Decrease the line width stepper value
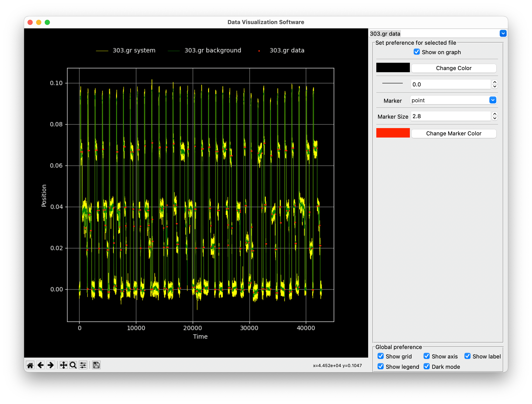 [495, 87]
